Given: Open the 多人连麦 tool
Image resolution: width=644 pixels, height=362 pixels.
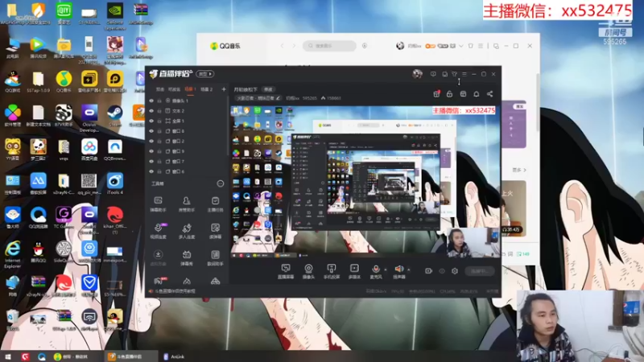Looking at the screenshot, I should point(187,231).
